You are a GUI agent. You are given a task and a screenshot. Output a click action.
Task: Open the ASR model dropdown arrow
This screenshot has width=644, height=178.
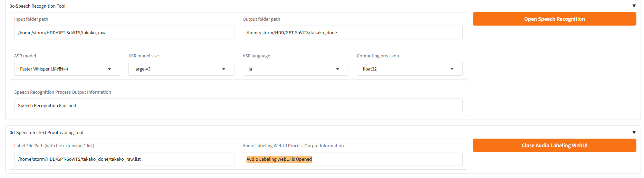(x=109, y=69)
